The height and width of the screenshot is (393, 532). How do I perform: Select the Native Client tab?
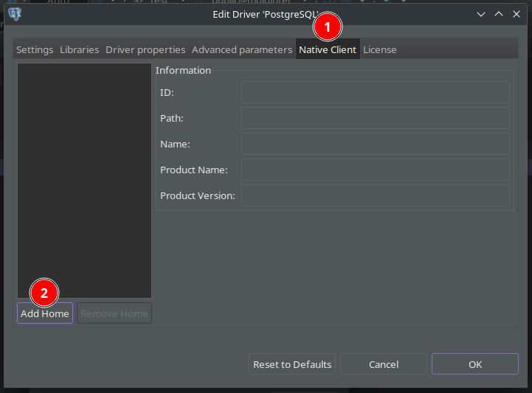(x=328, y=50)
